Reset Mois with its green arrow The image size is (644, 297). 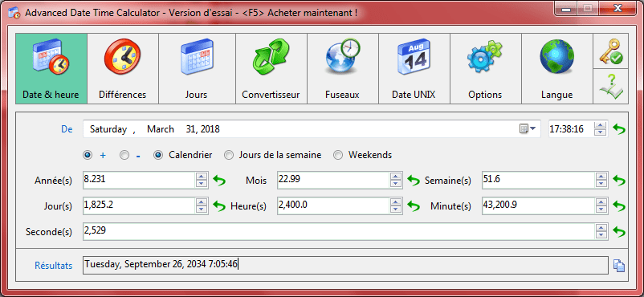[414, 181]
